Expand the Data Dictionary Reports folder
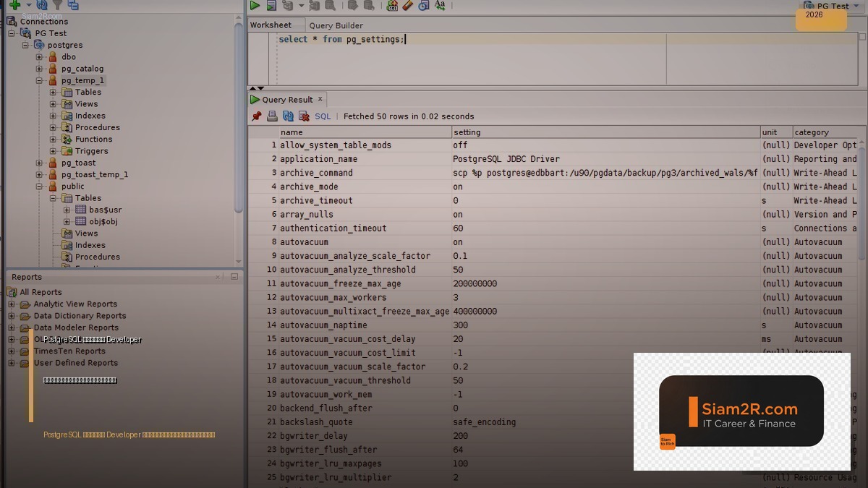 (12, 316)
